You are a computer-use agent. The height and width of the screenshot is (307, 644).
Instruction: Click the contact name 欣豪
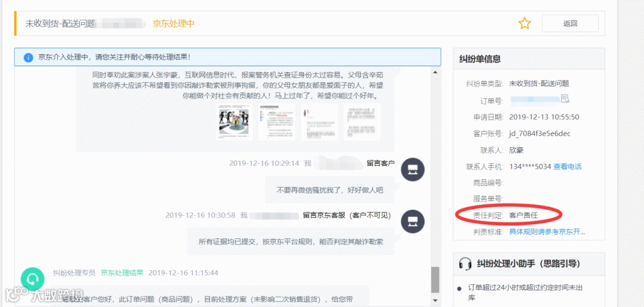coord(516,150)
